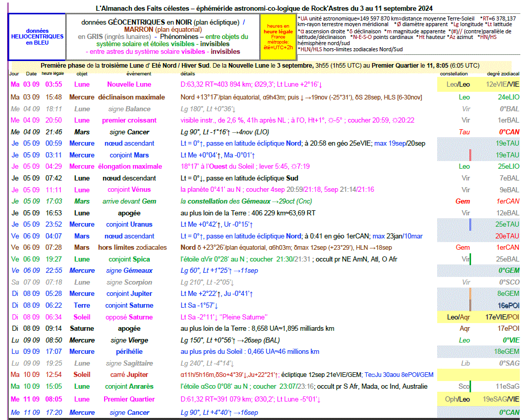Click the "0°GEM" zodiac degree cell
This screenshot has height=420, width=527.
[509, 270]
